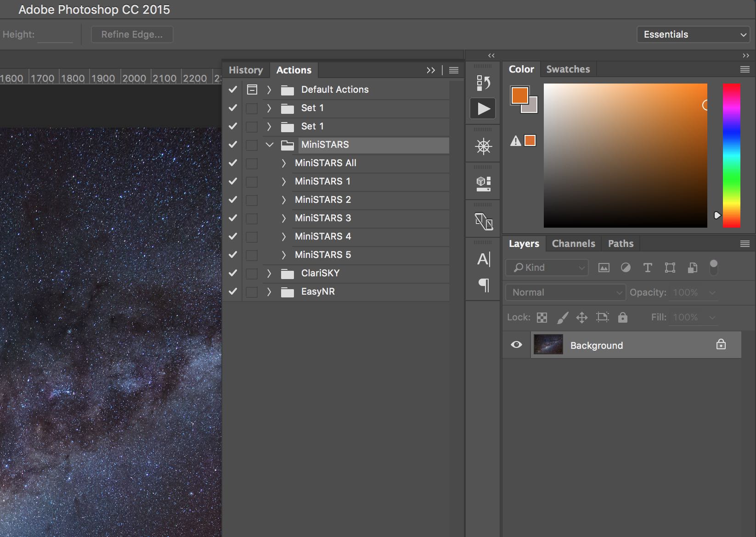Select the Color tab

[521, 69]
